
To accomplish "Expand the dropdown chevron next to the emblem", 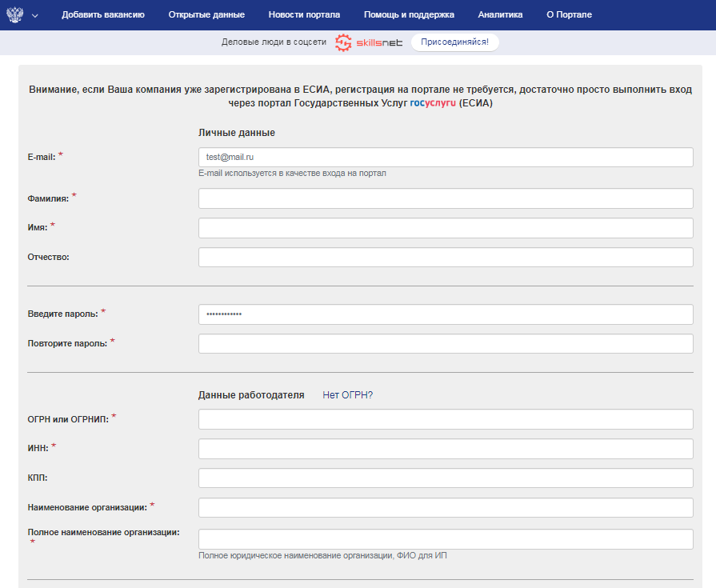I will point(34,15).
